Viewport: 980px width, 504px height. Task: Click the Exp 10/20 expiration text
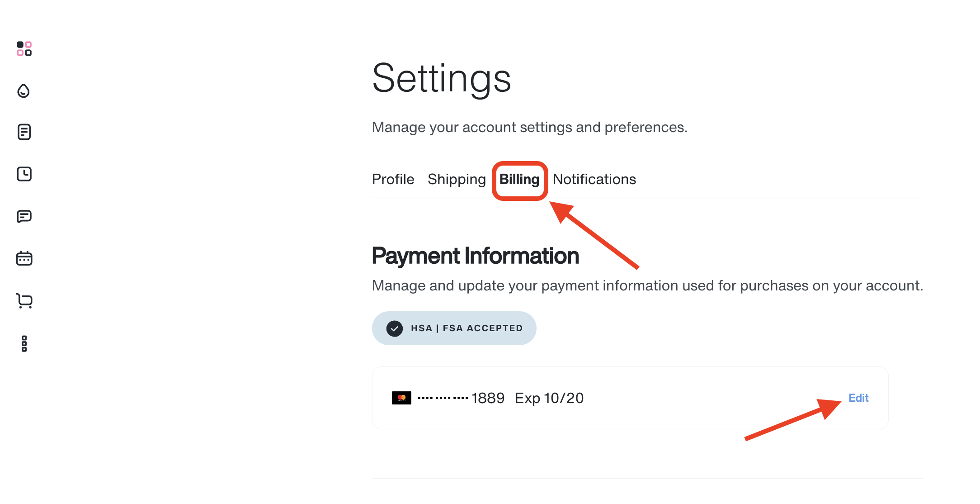[x=548, y=398]
